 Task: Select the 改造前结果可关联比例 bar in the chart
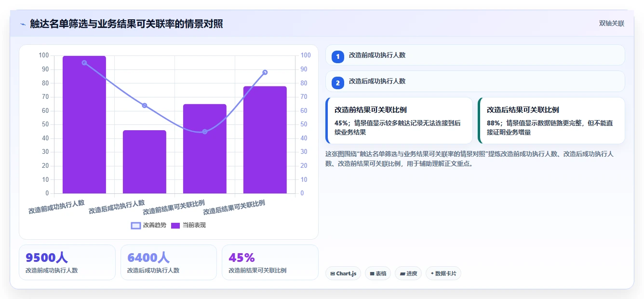click(x=205, y=149)
